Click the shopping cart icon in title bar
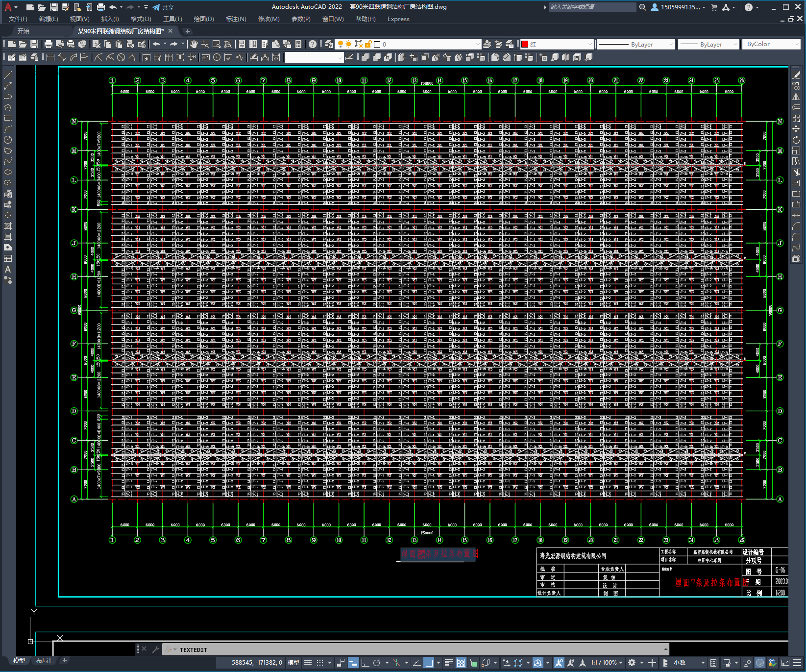Image resolution: width=806 pixels, height=672 pixels. click(x=714, y=7)
